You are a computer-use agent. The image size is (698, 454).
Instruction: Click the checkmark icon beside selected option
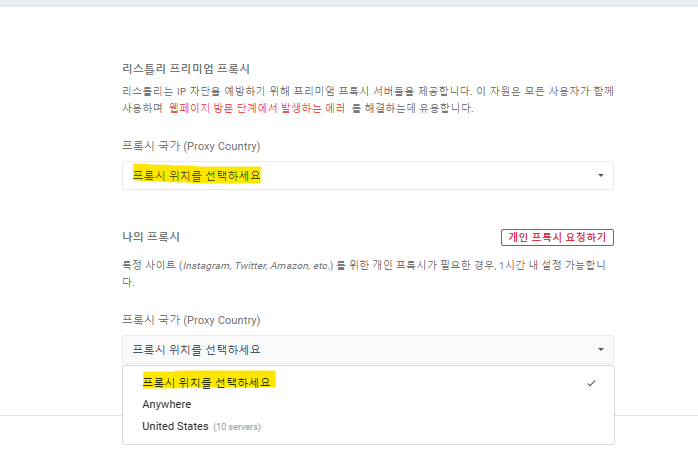[x=592, y=383]
